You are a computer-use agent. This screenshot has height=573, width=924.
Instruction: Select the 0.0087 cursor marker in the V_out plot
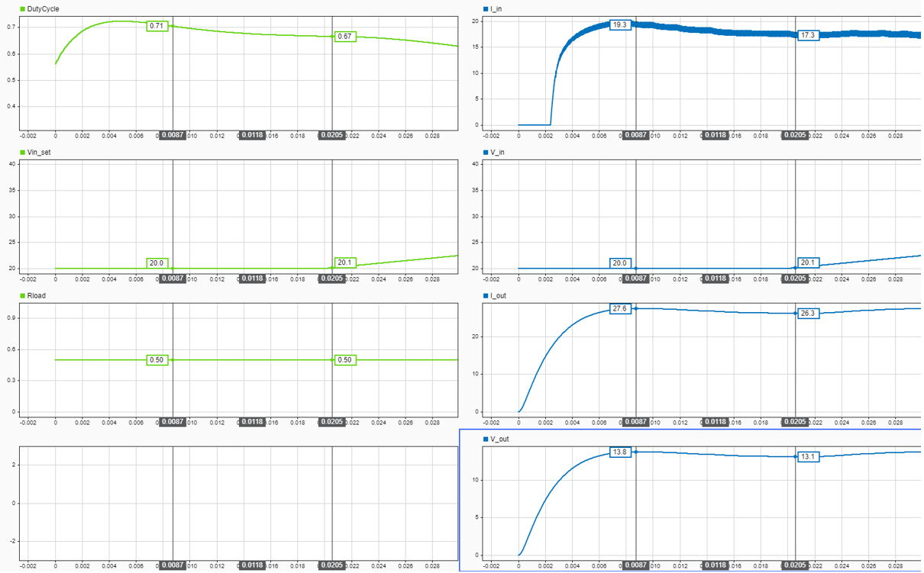click(635, 565)
